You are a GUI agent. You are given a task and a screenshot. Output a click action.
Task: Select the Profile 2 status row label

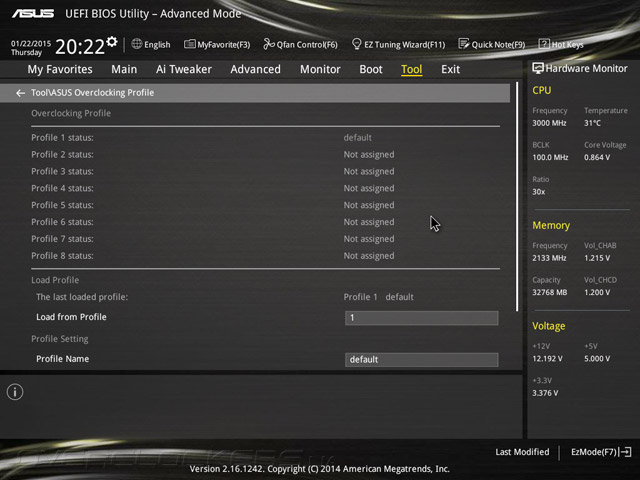(x=62, y=155)
